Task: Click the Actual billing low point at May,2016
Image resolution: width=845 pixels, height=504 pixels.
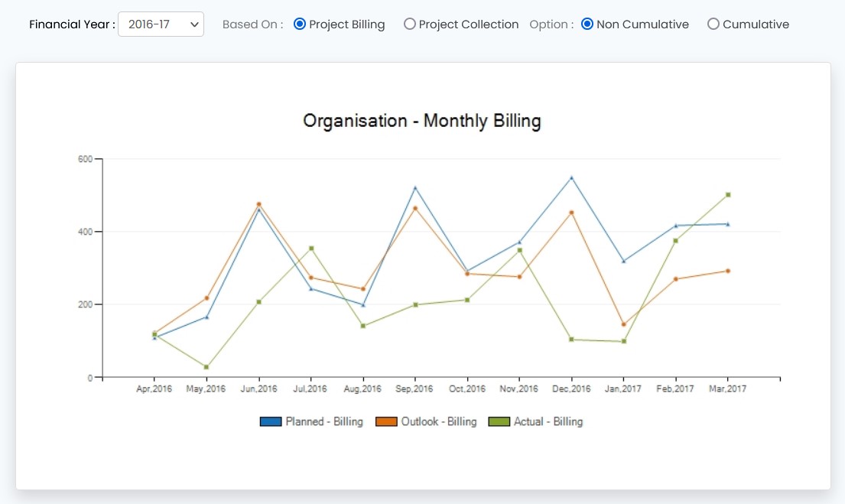Action: tap(206, 367)
